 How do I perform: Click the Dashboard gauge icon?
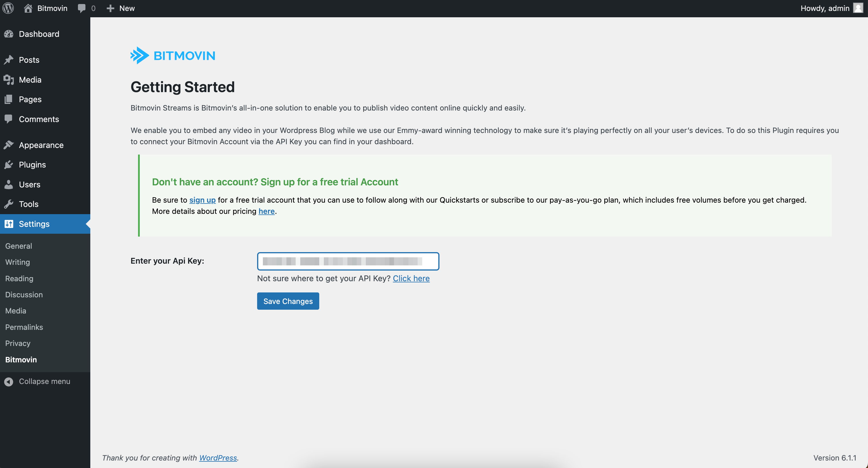9,34
